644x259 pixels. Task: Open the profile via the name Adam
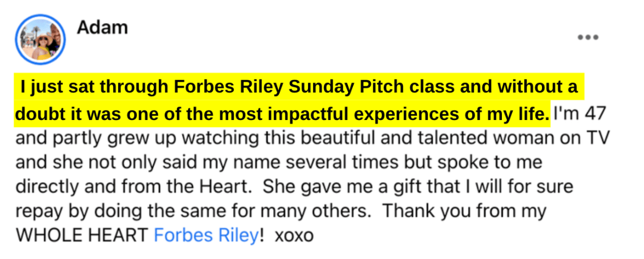102,27
